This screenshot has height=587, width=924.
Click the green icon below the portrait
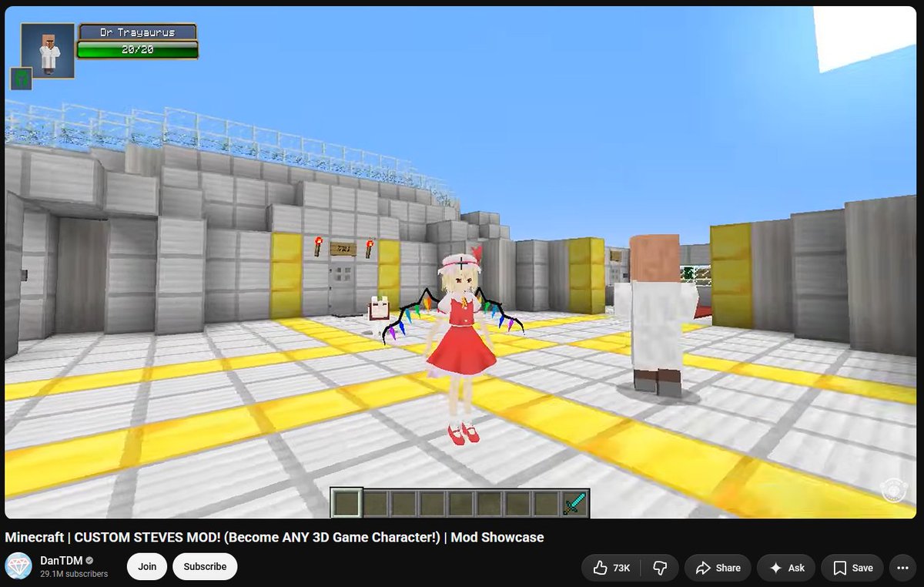(21, 79)
